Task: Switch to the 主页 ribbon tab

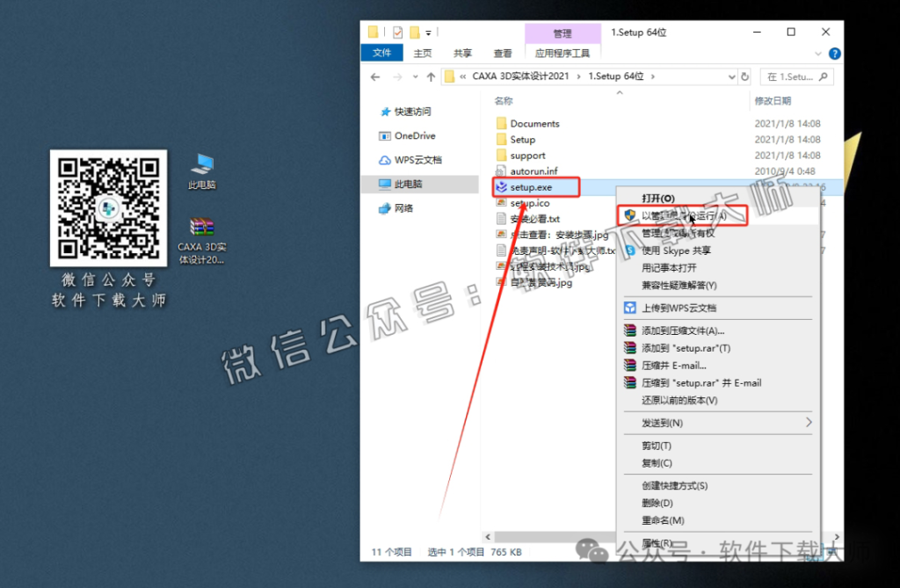Action: tap(423, 54)
